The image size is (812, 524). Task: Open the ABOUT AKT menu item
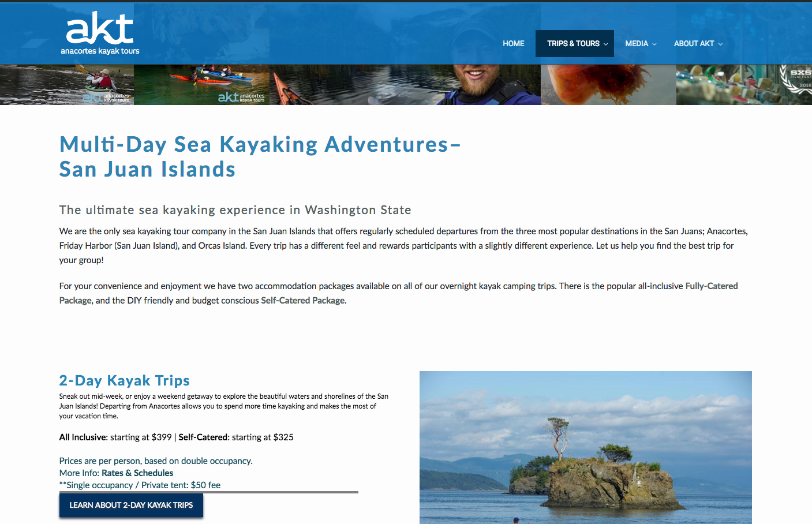pos(694,44)
